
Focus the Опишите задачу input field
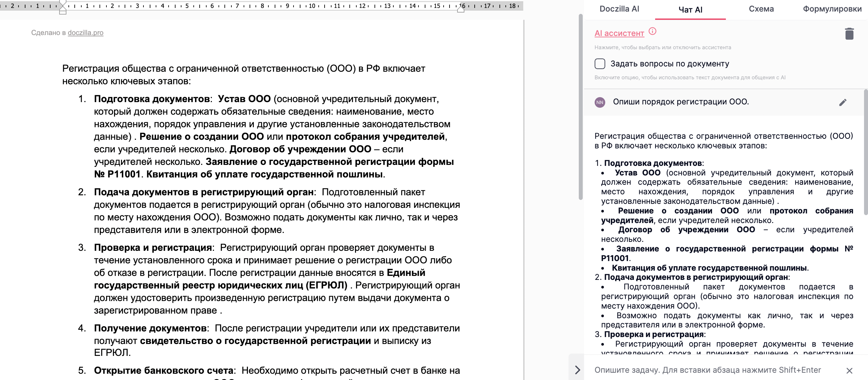click(x=708, y=370)
